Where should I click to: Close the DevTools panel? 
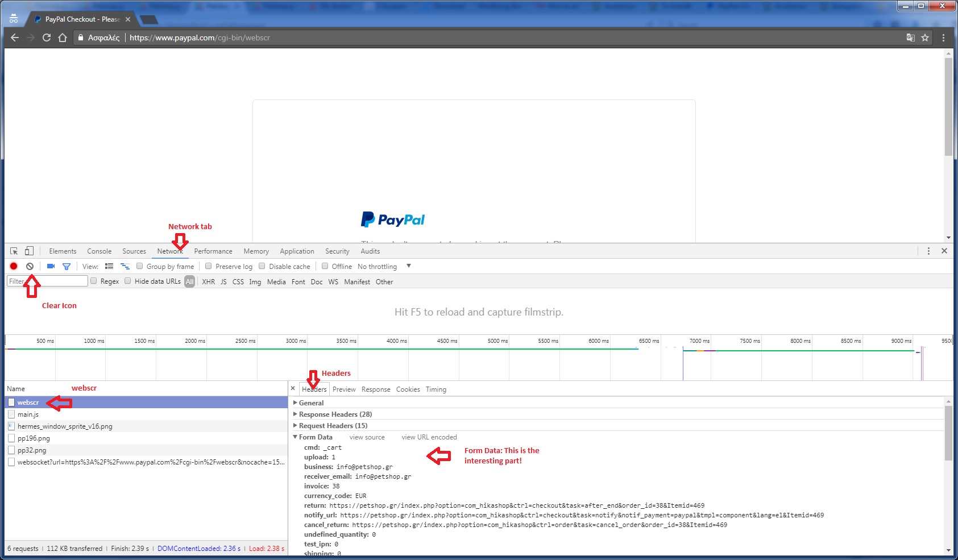coord(944,251)
